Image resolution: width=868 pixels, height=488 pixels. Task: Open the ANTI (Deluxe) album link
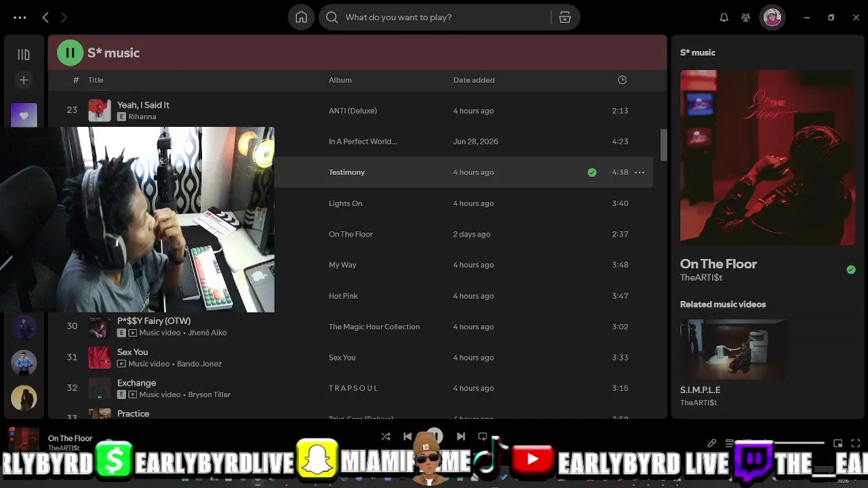point(353,110)
